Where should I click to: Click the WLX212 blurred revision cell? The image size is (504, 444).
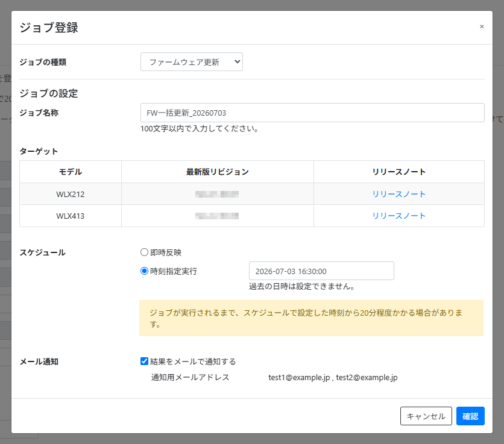pyautogui.click(x=218, y=194)
